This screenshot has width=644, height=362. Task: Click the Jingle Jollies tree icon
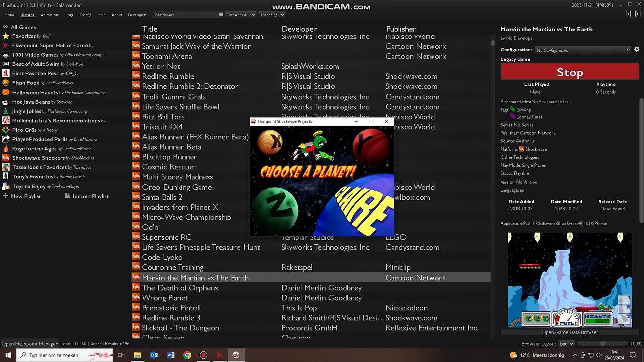point(6,111)
